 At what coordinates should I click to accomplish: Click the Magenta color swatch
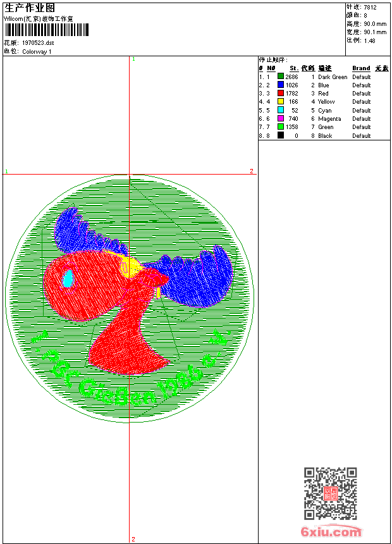point(281,118)
